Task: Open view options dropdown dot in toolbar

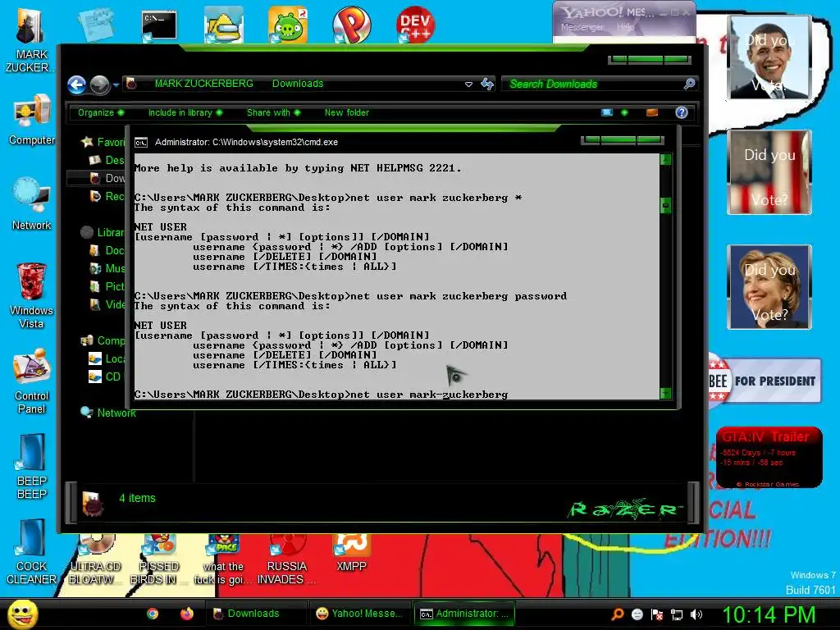Action: pyautogui.click(x=624, y=112)
